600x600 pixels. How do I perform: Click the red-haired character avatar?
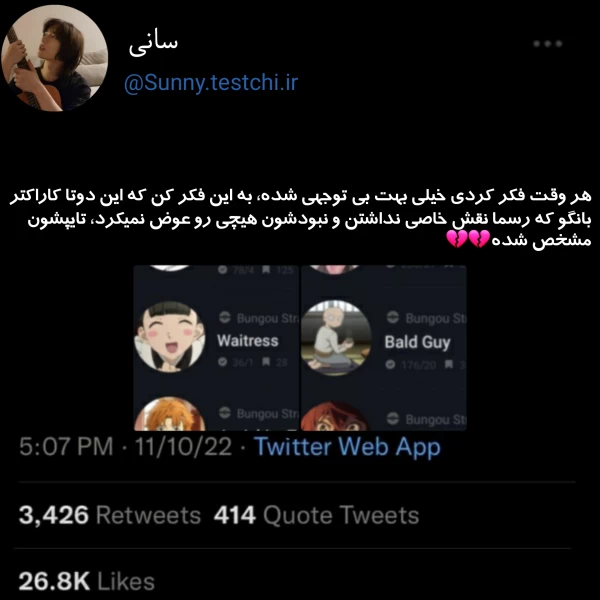(336, 417)
